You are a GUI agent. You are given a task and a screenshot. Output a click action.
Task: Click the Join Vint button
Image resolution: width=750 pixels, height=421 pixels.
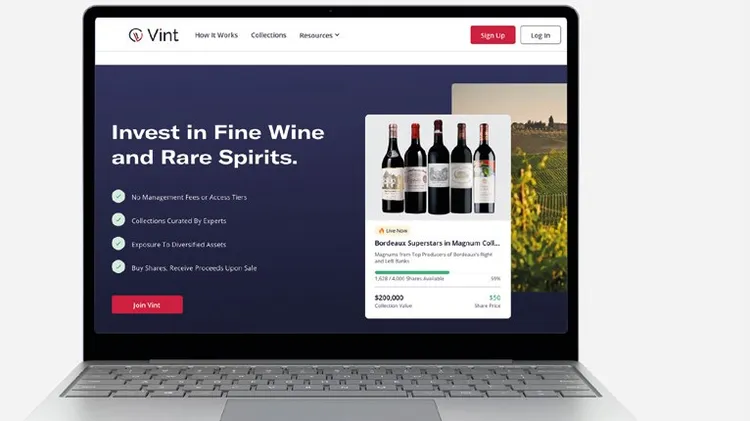(147, 305)
